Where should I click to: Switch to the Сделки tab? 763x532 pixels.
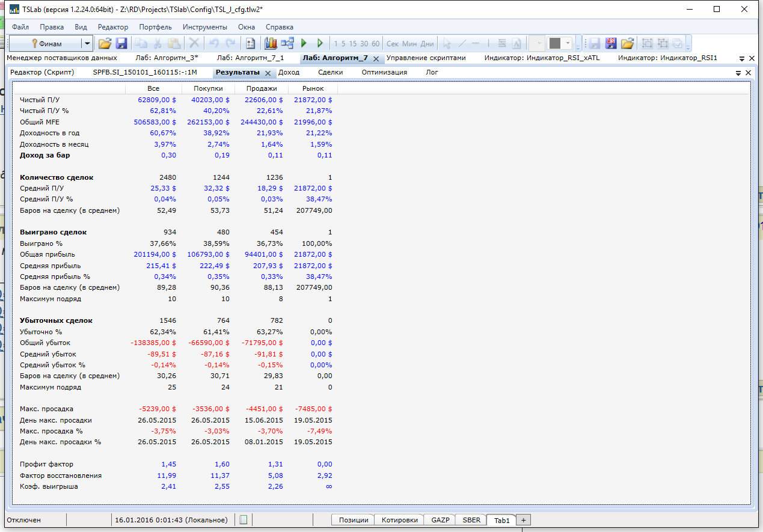click(x=330, y=72)
